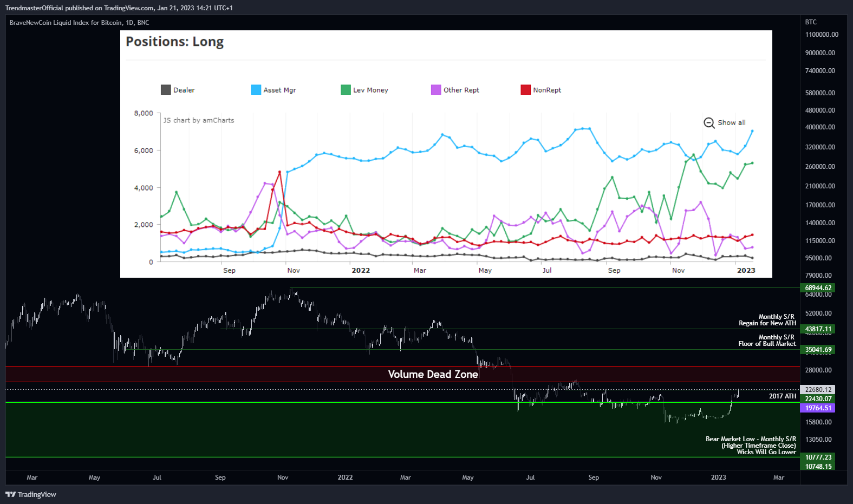This screenshot has width=853, height=504.
Task: Click the Lev Money legend label
Action: coord(370,90)
